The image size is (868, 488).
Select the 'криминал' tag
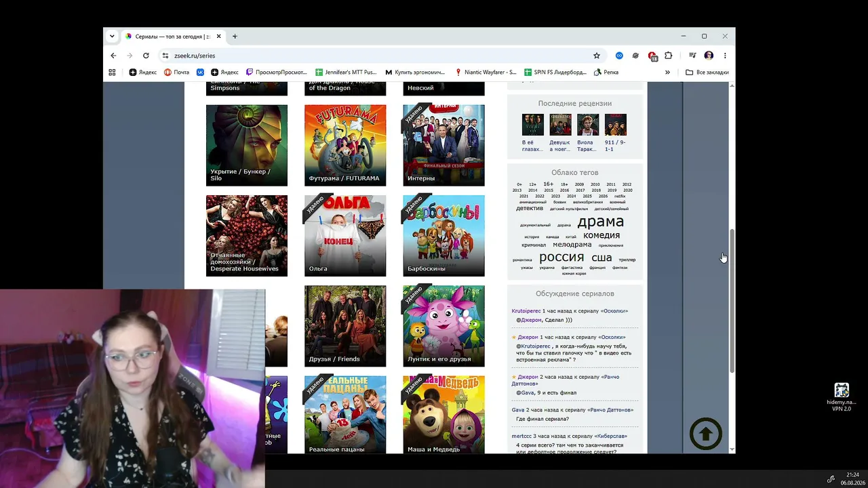coord(534,245)
